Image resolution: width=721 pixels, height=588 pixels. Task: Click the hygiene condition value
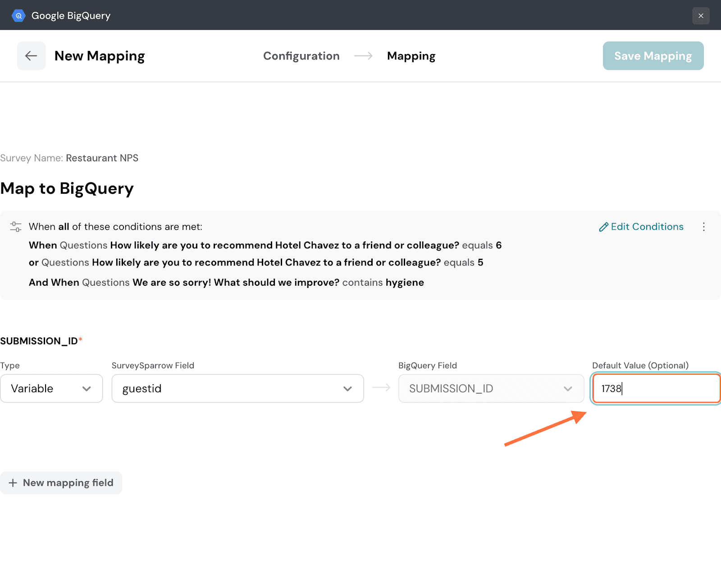coord(404,283)
